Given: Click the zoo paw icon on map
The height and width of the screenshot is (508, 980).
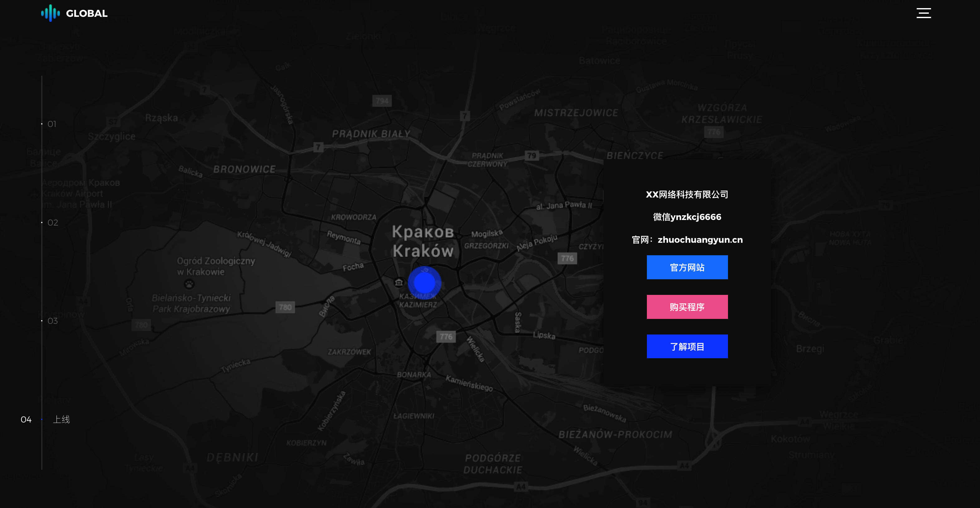Looking at the screenshot, I should pyautogui.click(x=189, y=284).
